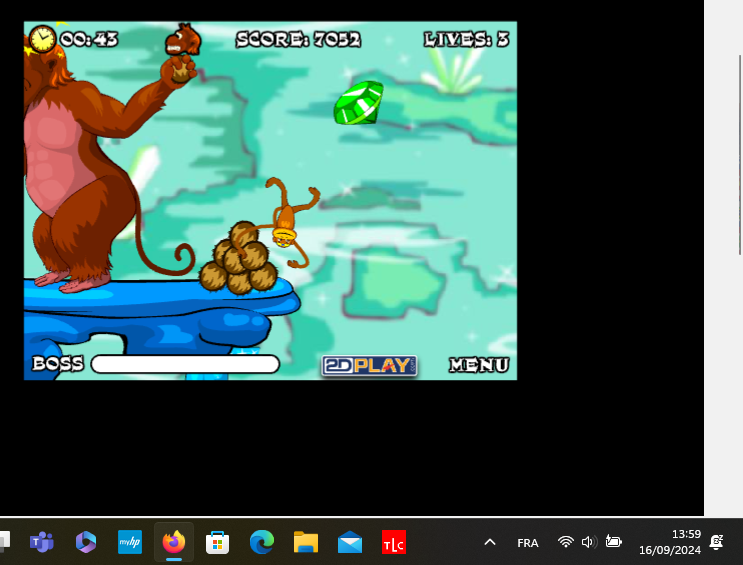Click the small orange hanging monkey
Image resolution: width=743 pixels, height=565 pixels.
288,219
